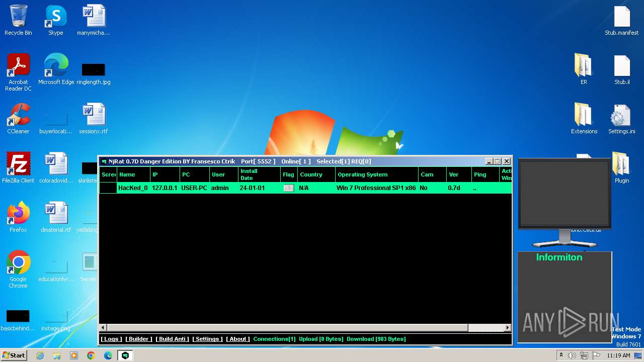The width and height of the screenshot is (644, 362).
Task: Open the ER folder on desktop
Action: [584, 69]
